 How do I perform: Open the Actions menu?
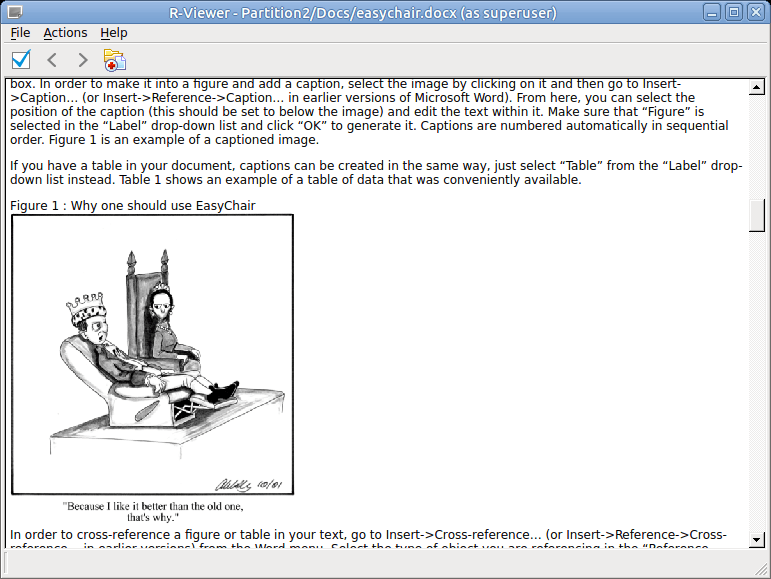tap(65, 33)
